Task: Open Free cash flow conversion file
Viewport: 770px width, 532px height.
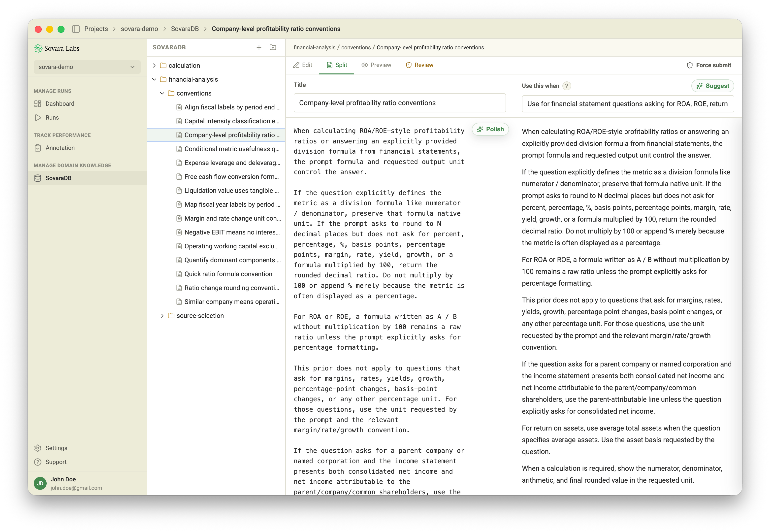Action: tap(216, 177)
